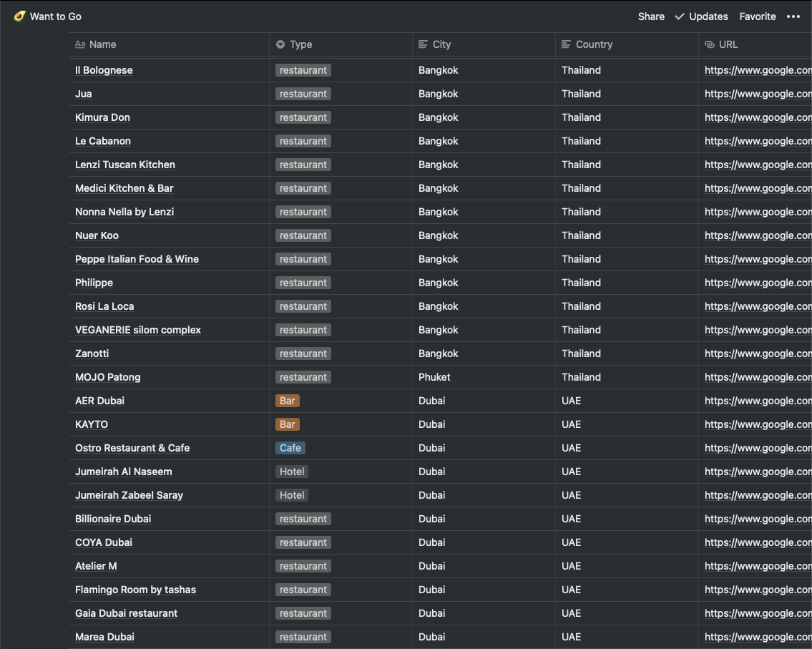812x649 pixels.
Task: Open Medici Kitchen & Bar entry
Action: click(124, 188)
